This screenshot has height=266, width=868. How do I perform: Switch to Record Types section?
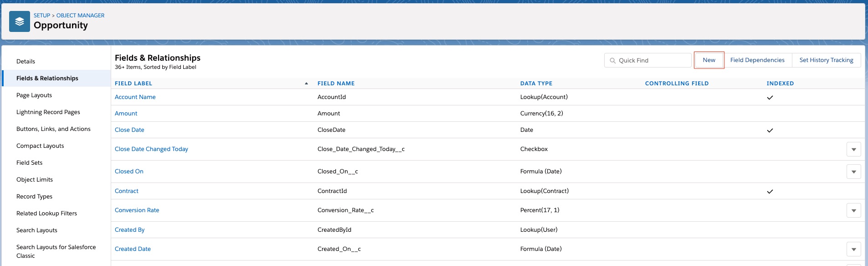(34, 197)
